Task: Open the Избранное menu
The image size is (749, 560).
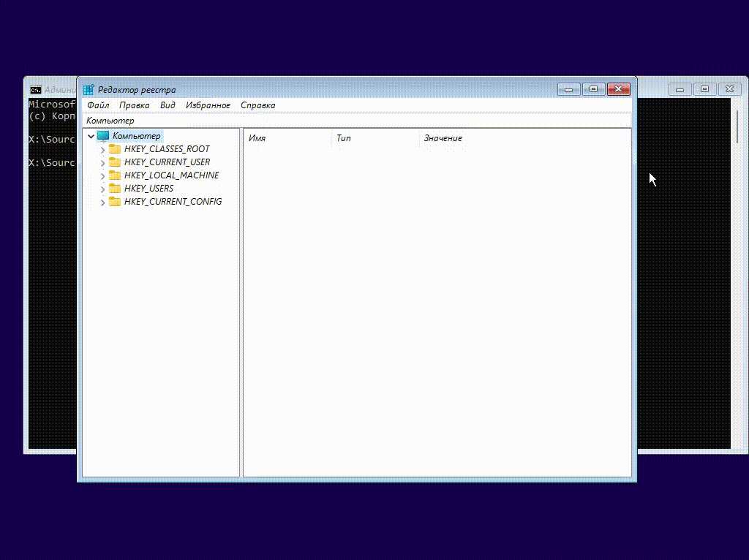Action: (208, 105)
